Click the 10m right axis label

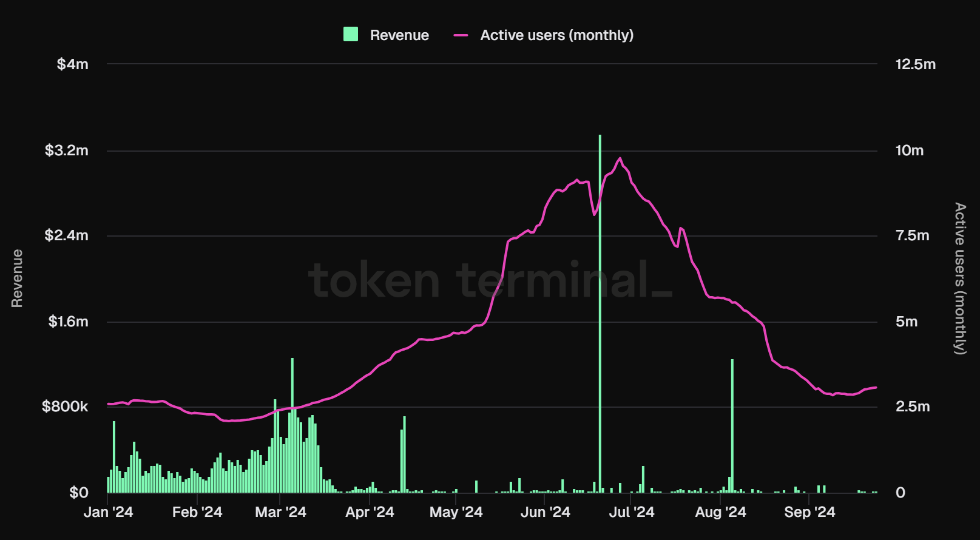point(909,150)
